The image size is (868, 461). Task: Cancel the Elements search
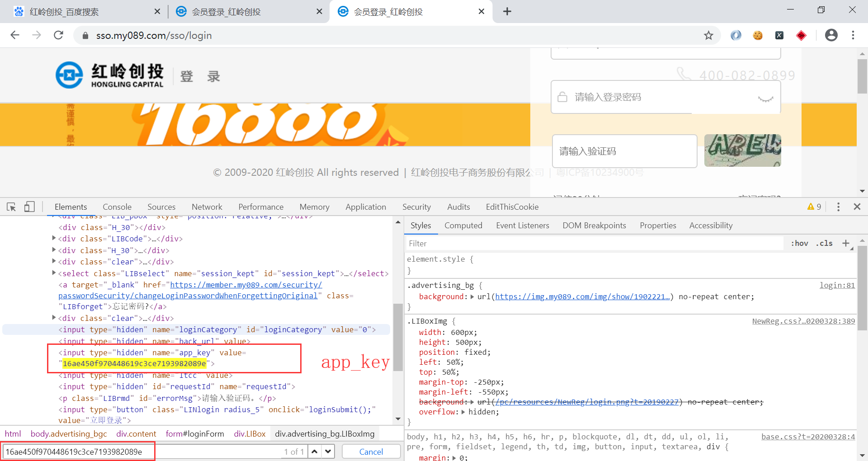pos(371,452)
